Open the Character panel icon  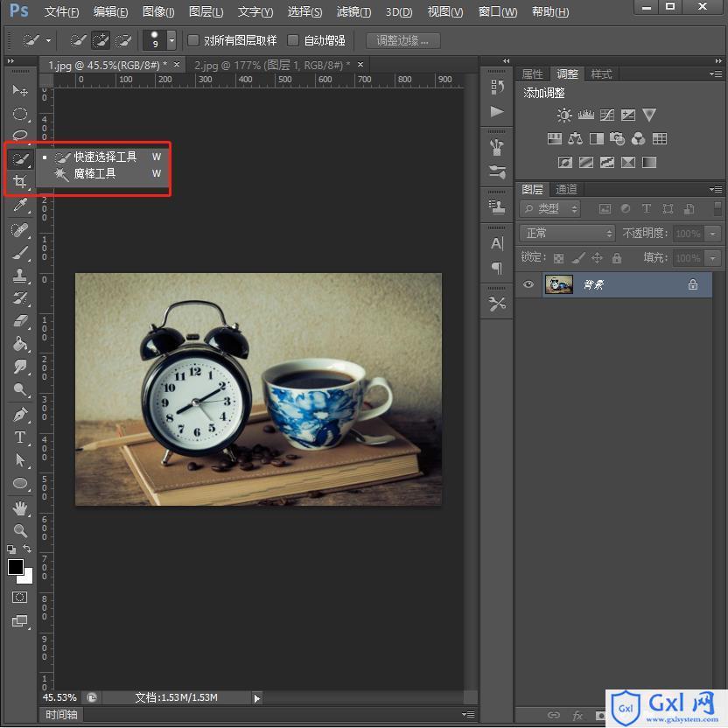(x=497, y=243)
